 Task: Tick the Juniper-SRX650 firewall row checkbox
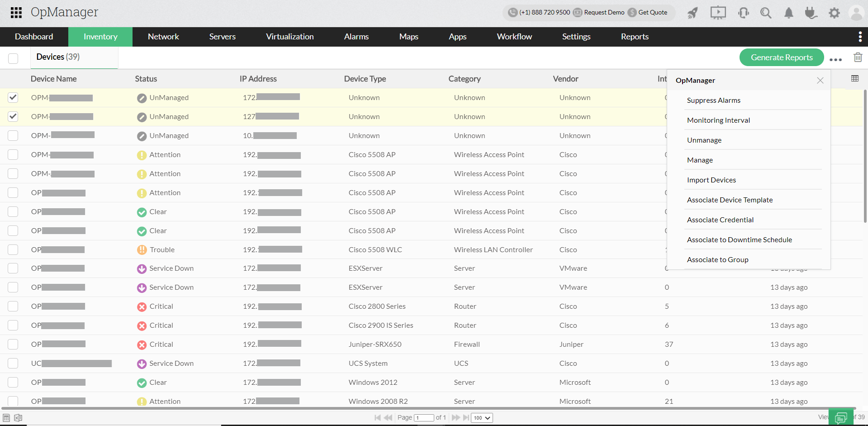click(x=13, y=344)
